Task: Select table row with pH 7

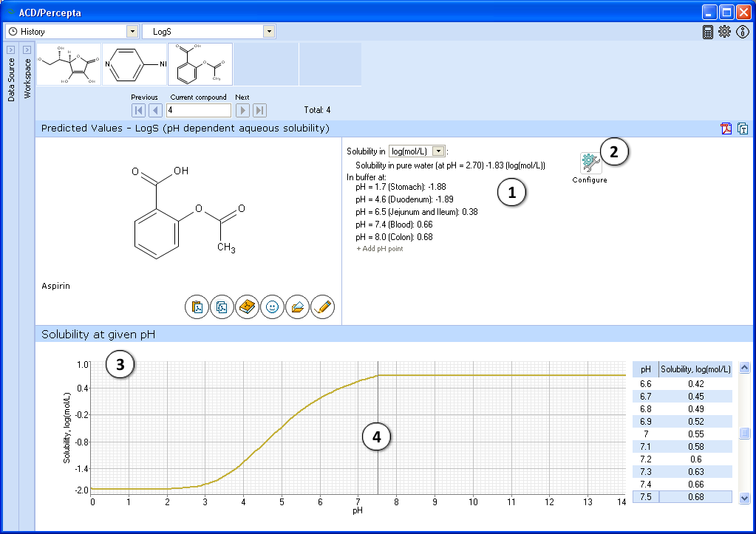Action: (x=682, y=434)
